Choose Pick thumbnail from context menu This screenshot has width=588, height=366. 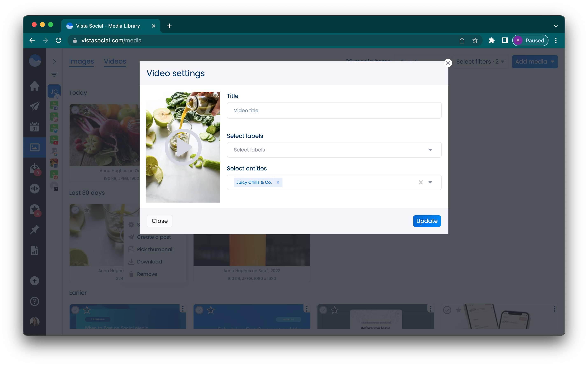[151, 249]
